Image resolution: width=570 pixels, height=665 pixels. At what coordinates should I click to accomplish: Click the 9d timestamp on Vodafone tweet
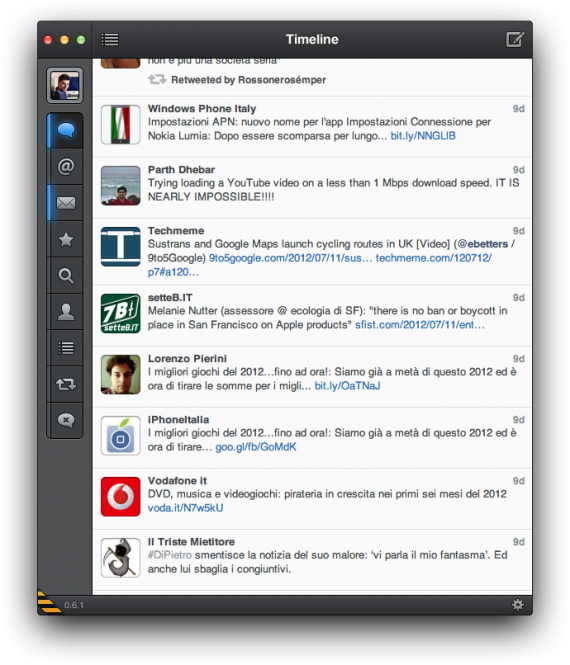click(x=518, y=481)
